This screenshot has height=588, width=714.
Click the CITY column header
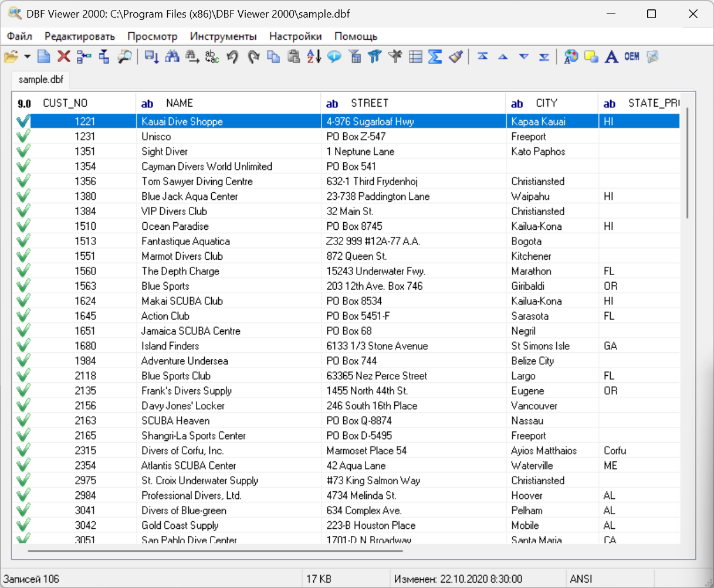click(546, 103)
